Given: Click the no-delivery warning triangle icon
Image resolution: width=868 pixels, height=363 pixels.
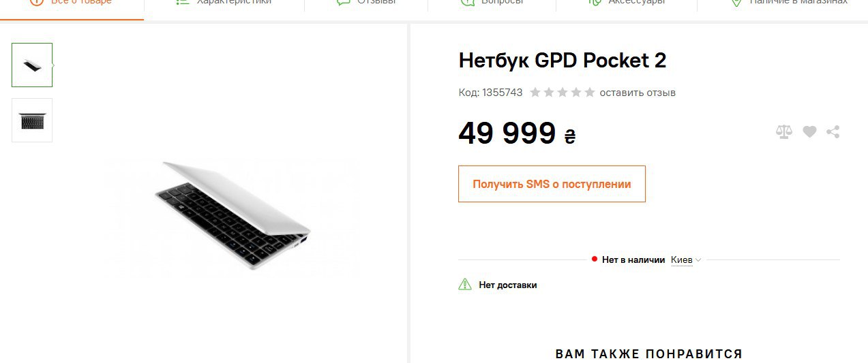Looking at the screenshot, I should [465, 285].
